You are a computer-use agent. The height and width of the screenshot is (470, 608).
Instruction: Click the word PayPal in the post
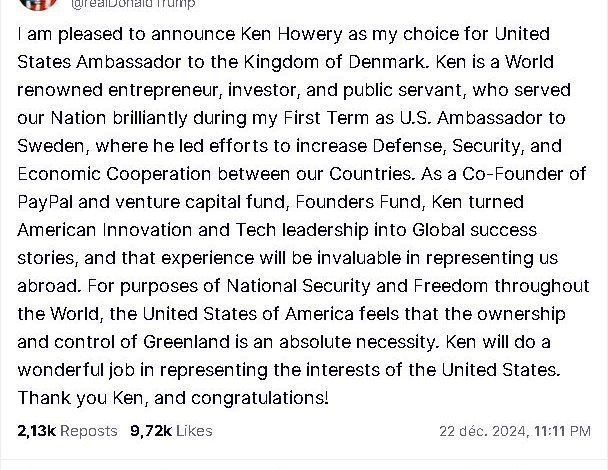[45, 202]
